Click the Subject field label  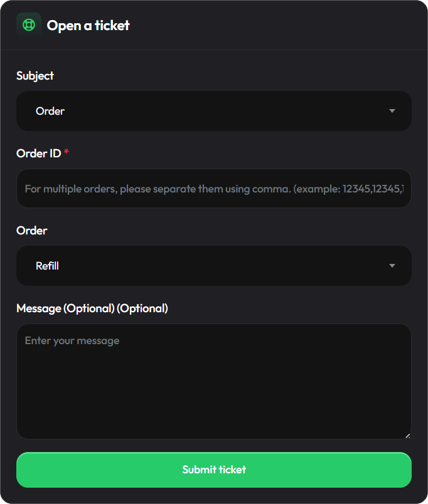tap(35, 76)
